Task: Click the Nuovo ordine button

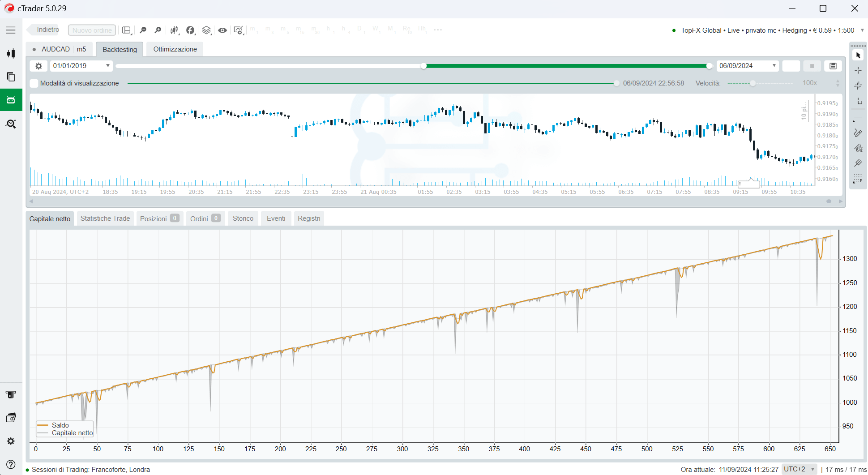Action: (92, 30)
